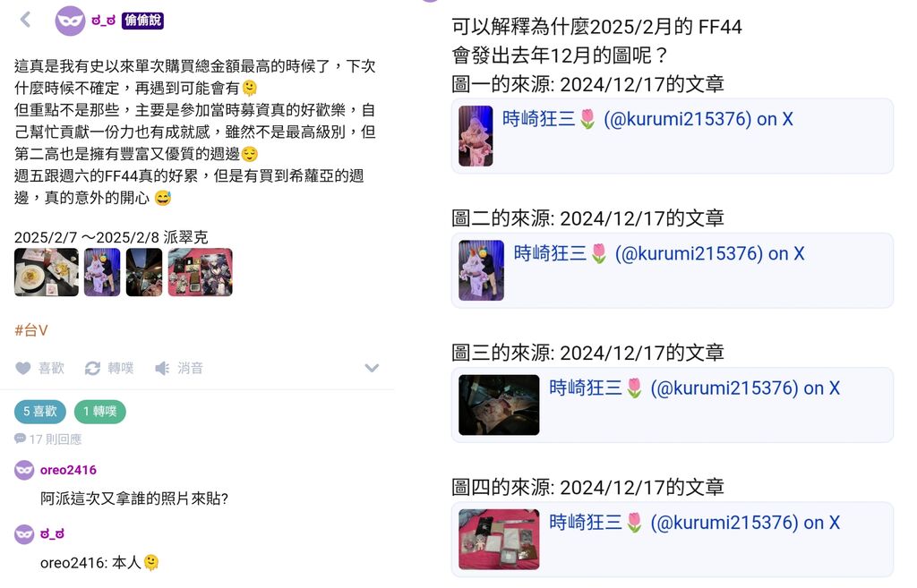Viewport: 917px width, 588px height.
Task: View first food photo thumbnail
Action: pyautogui.click(x=47, y=272)
